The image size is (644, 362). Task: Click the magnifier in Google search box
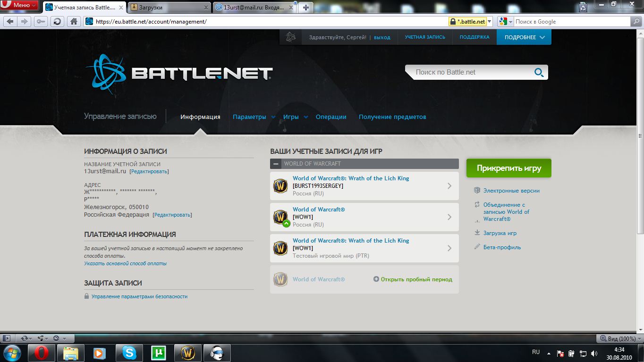pos(636,21)
